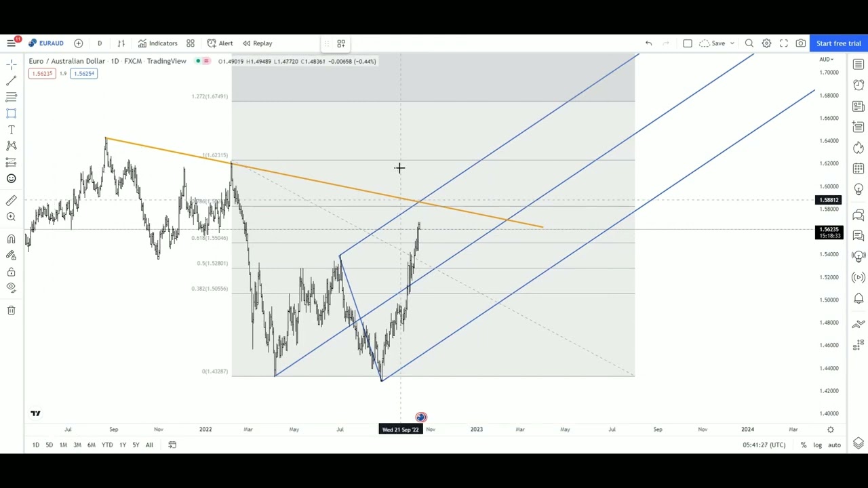This screenshot has height=488, width=868.
Task: Take a chart snapshot with camera icon
Action: [x=801, y=43]
